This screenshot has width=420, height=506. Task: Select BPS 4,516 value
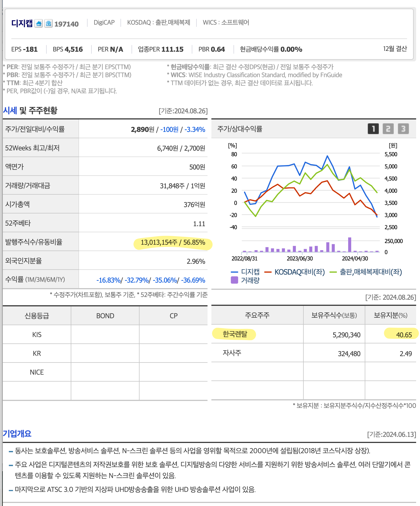tap(68, 49)
